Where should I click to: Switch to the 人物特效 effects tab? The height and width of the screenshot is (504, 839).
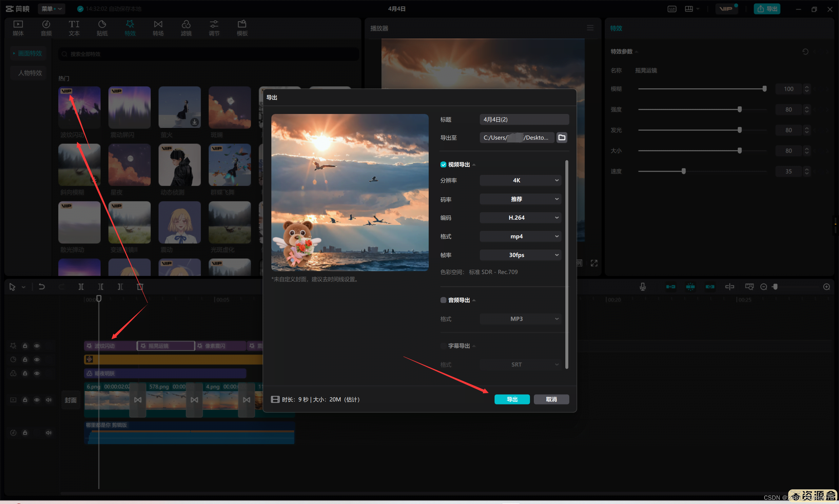(30, 73)
